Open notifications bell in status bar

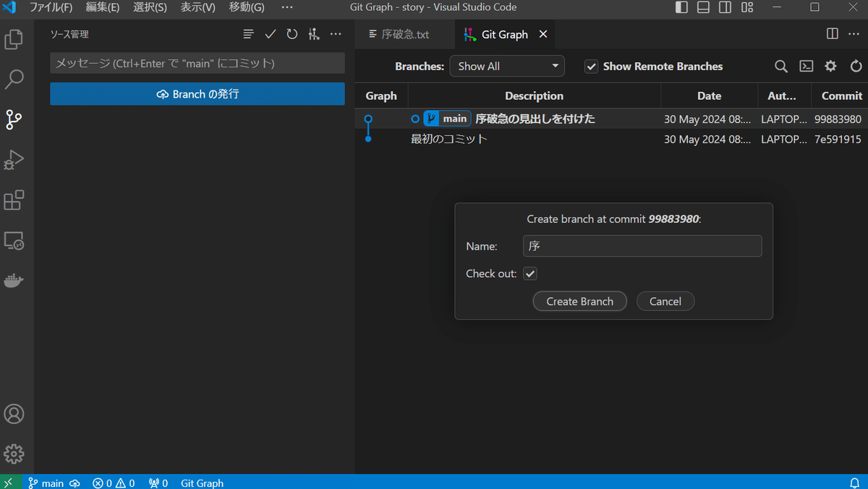point(854,482)
